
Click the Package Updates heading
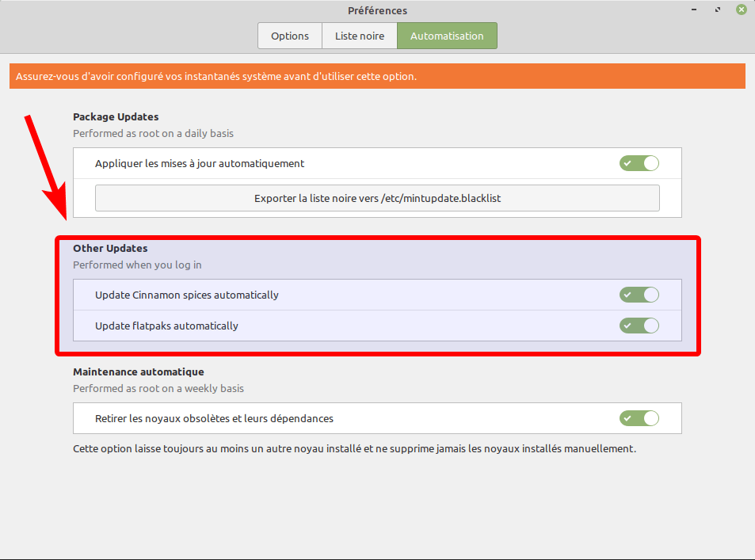pos(116,117)
